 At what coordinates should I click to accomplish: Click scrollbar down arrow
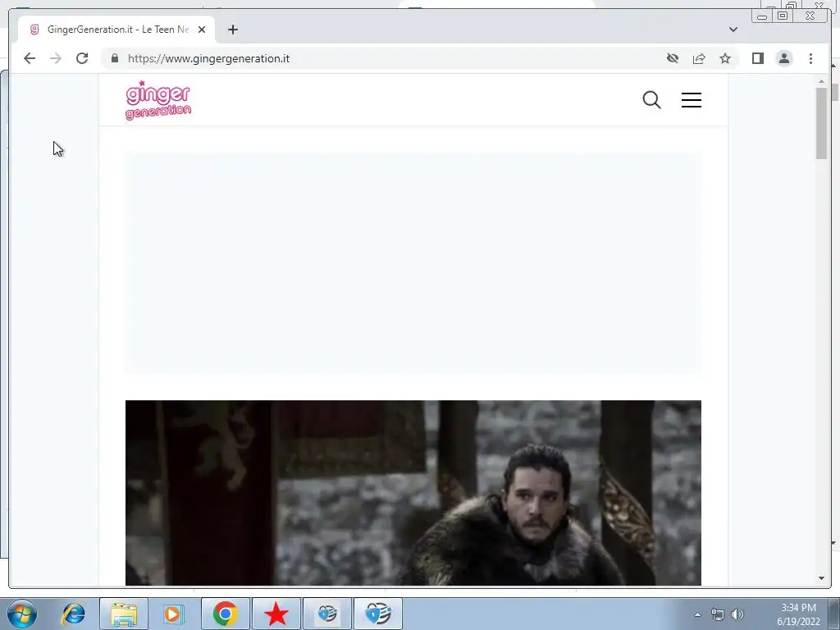tap(821, 578)
